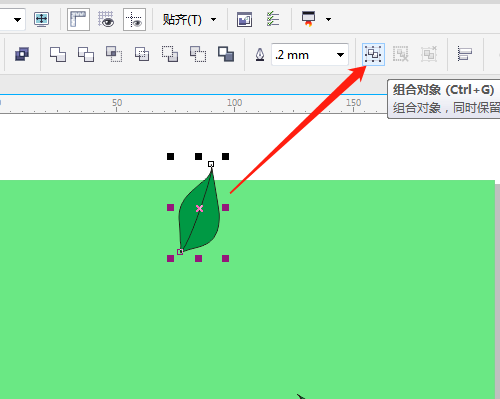Click the Ungroup All Objects icon
The image size is (500, 399).
click(429, 54)
